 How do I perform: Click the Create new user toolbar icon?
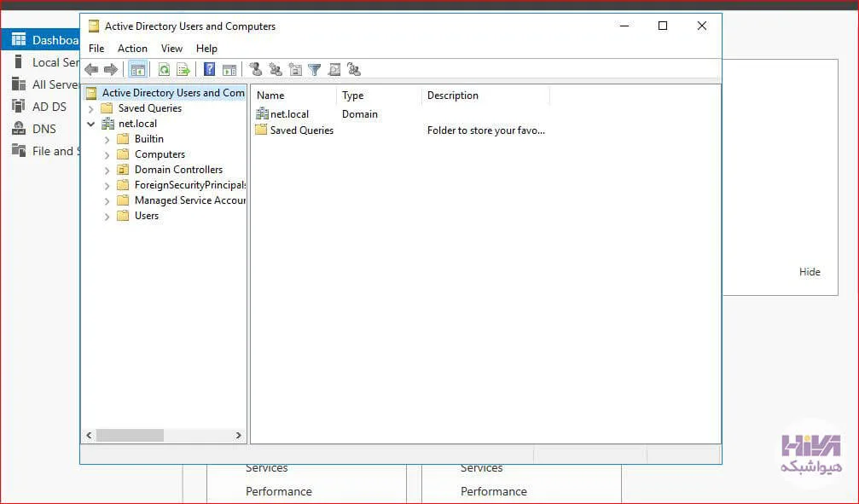pos(255,69)
